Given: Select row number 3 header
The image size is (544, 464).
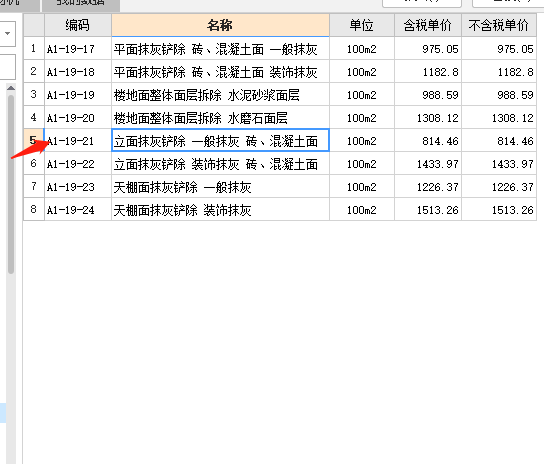Looking at the screenshot, I should (34, 94).
